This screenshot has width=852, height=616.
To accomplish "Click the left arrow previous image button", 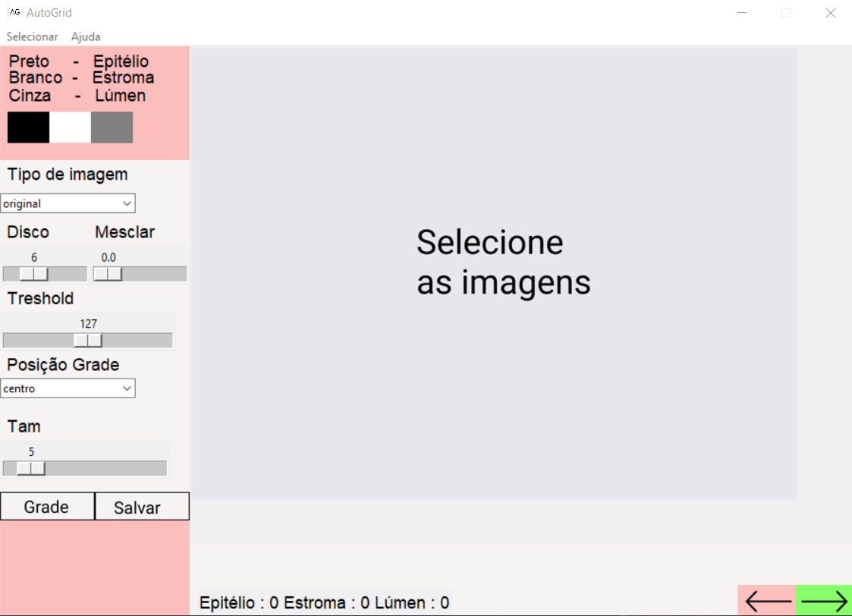I will pos(767,601).
